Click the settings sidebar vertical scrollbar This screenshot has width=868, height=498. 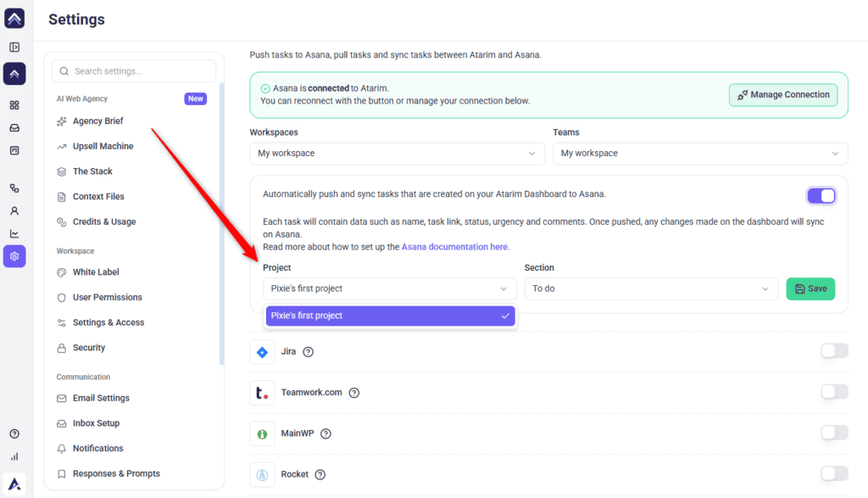pyautogui.click(x=221, y=224)
